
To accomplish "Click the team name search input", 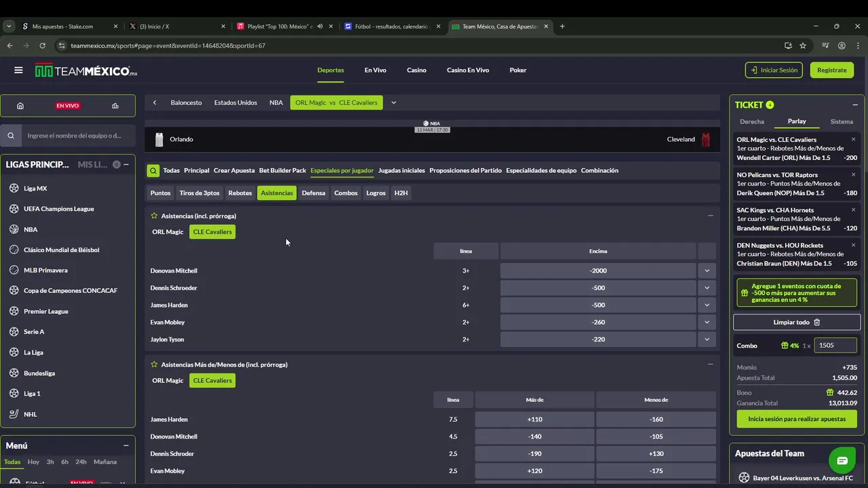I will coord(78,136).
